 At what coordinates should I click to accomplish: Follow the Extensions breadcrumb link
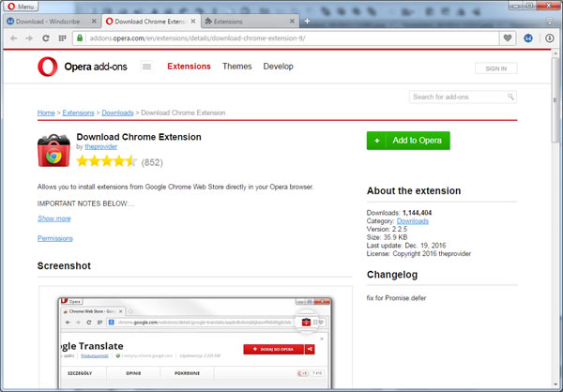tap(78, 113)
